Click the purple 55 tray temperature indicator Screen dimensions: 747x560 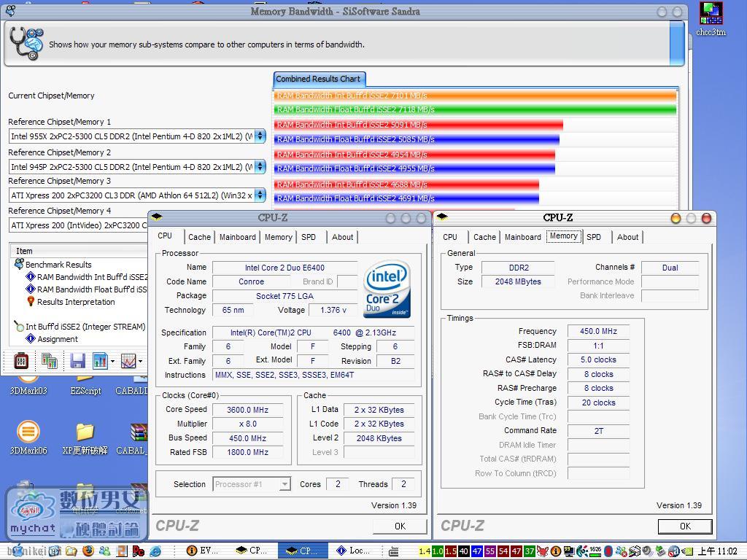[490, 551]
